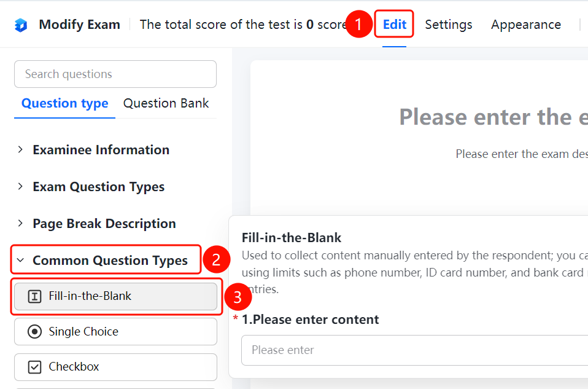Select the Question type tab
Screen dimensions: 588x389
click(x=65, y=103)
